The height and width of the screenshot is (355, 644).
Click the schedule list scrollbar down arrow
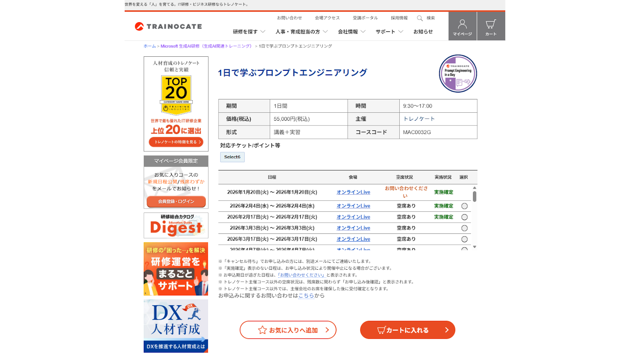pos(475,247)
